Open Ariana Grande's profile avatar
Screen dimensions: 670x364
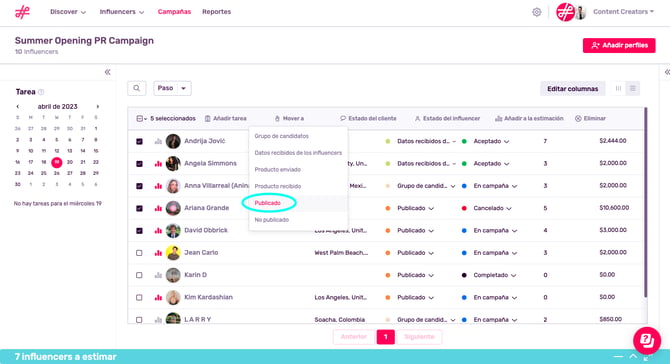tap(173, 208)
